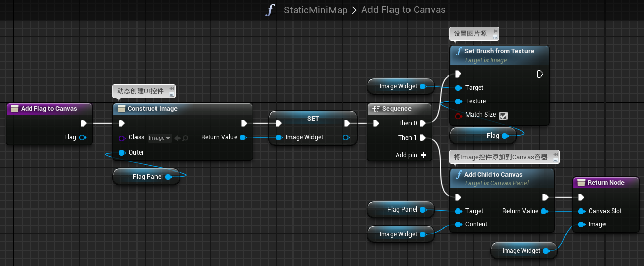Image resolution: width=644 pixels, height=266 pixels.
Task: Open the Class dropdown showing Image
Action: click(160, 138)
